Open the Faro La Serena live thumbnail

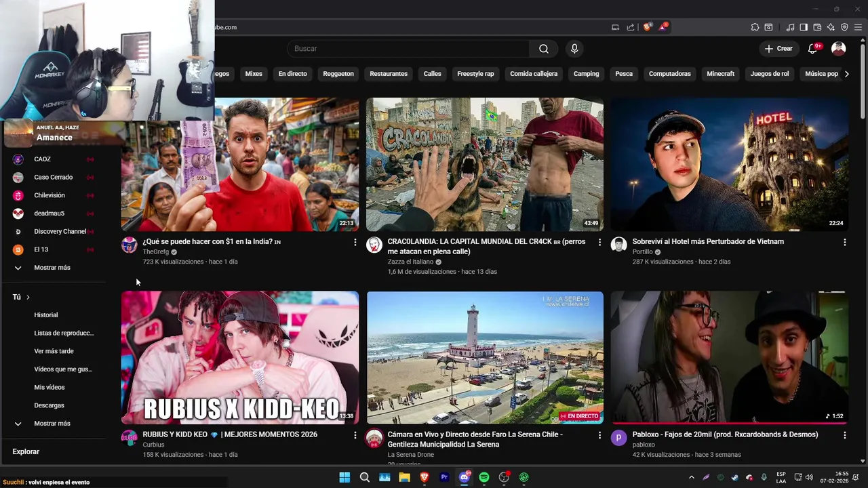pyautogui.click(x=485, y=358)
